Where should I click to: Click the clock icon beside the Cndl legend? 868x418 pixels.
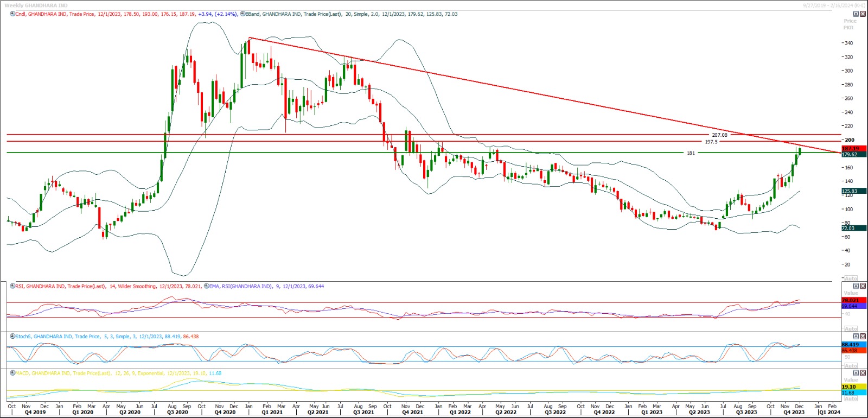coord(12,14)
